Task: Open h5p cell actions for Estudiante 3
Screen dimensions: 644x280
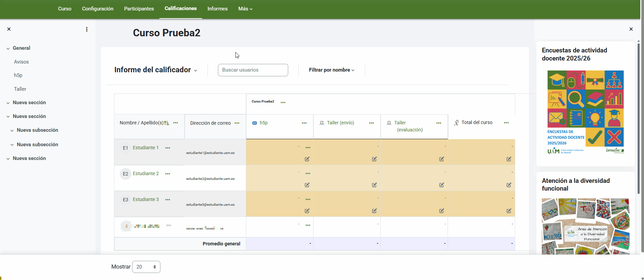Action: [308, 199]
